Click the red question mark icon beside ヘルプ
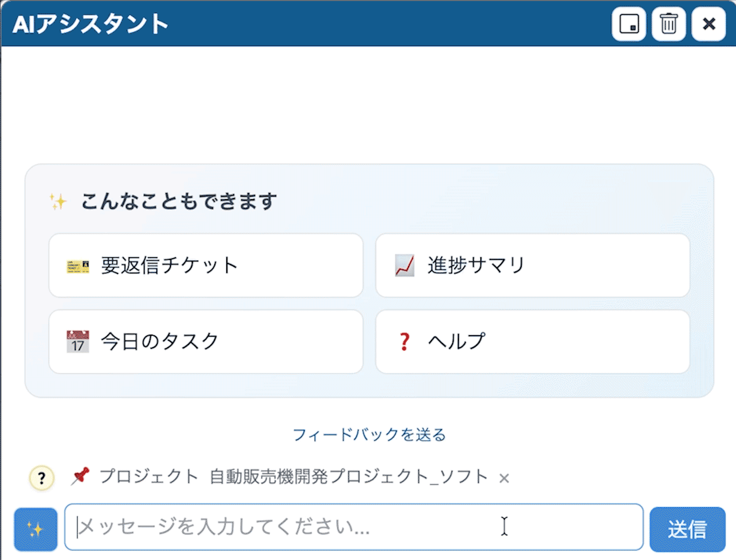This screenshot has height=560, width=736. click(x=404, y=342)
